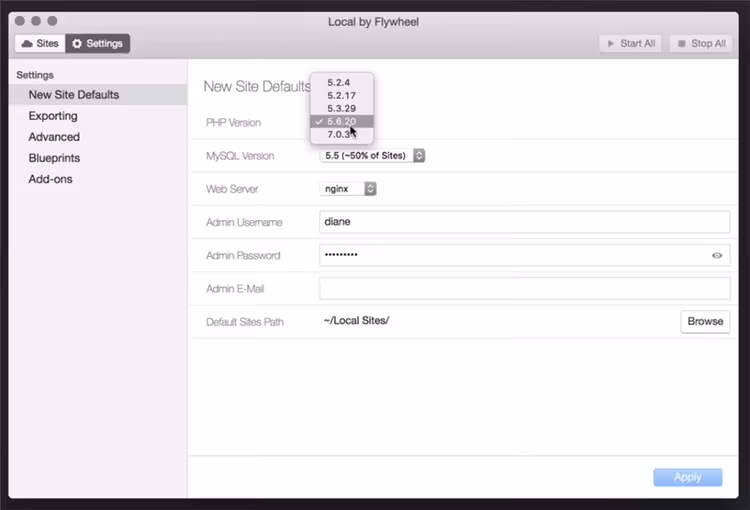The image size is (750, 510).
Task: Open the MySQL Version dropdown
Action: (372, 155)
